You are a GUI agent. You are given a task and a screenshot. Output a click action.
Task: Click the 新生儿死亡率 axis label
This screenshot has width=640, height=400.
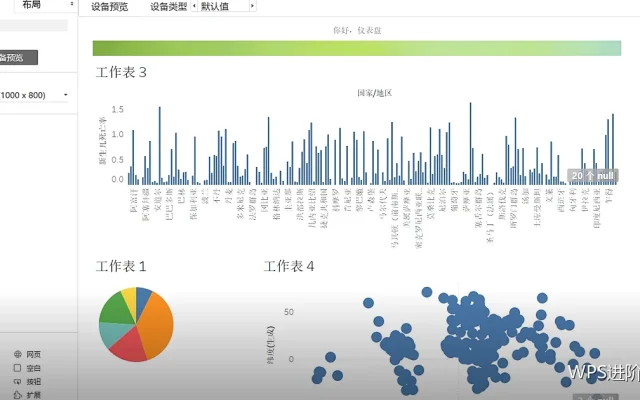coord(102,141)
